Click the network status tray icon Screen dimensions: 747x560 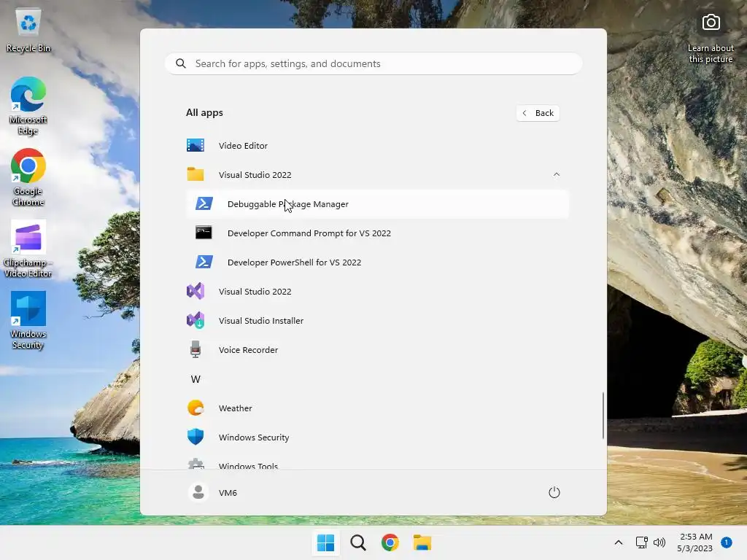coord(642,542)
